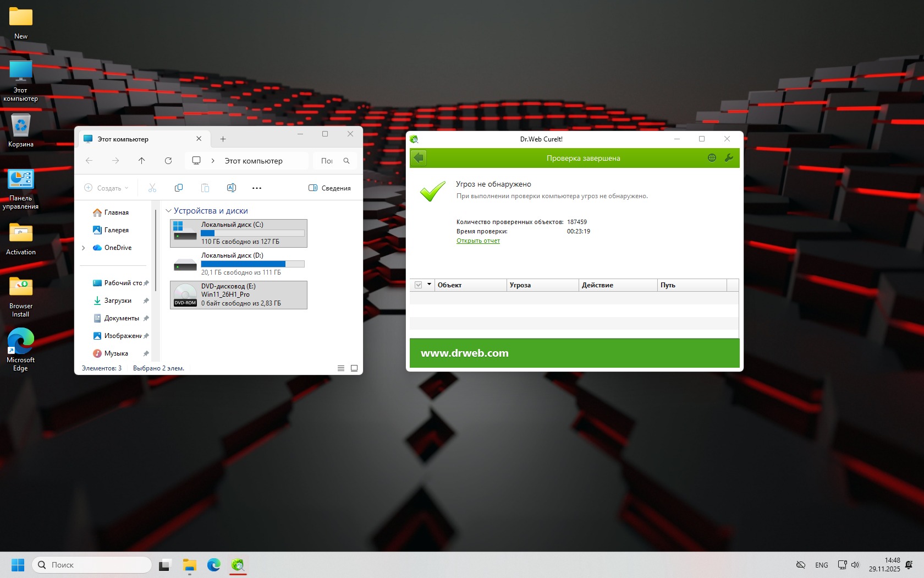Click the Rename icon in Explorer toolbar
Screen dimensions: 924x578
[232, 188]
